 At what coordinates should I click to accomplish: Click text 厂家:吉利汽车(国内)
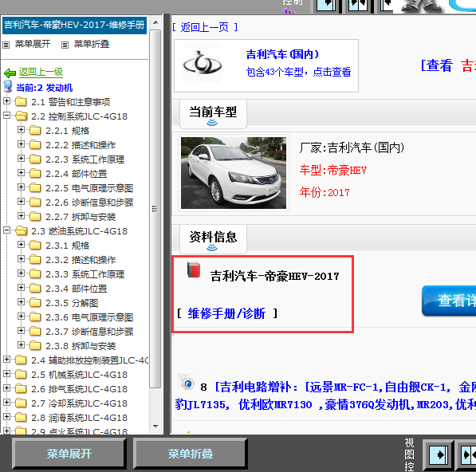click(352, 147)
